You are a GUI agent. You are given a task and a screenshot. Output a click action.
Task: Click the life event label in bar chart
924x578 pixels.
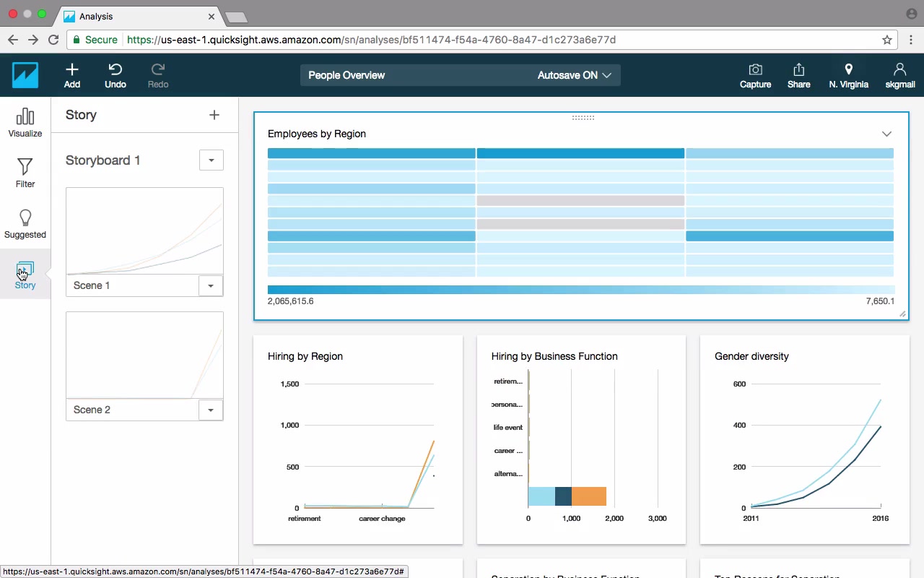508,428
